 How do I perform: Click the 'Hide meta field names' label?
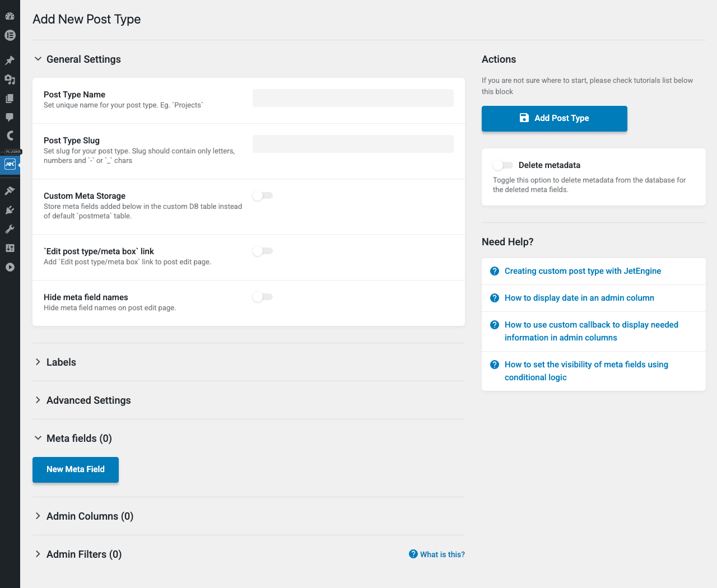(x=86, y=297)
